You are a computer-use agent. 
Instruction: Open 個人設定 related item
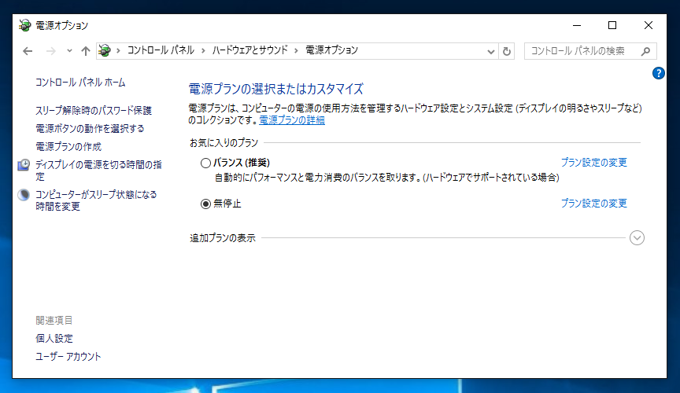(54, 339)
